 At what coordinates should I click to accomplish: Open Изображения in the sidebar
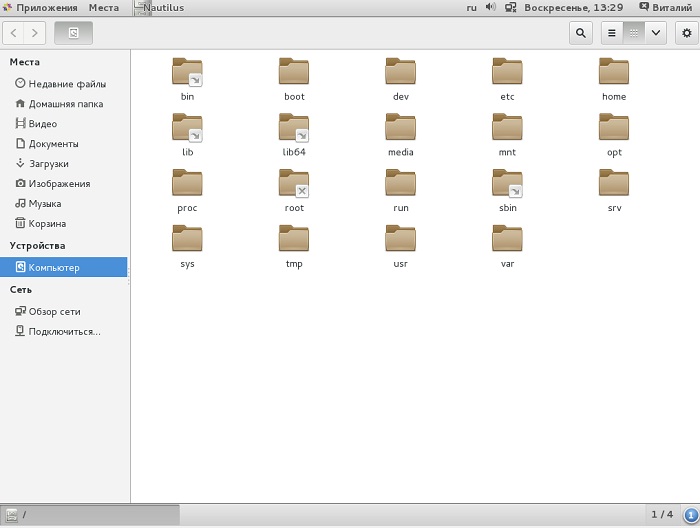coord(64,183)
